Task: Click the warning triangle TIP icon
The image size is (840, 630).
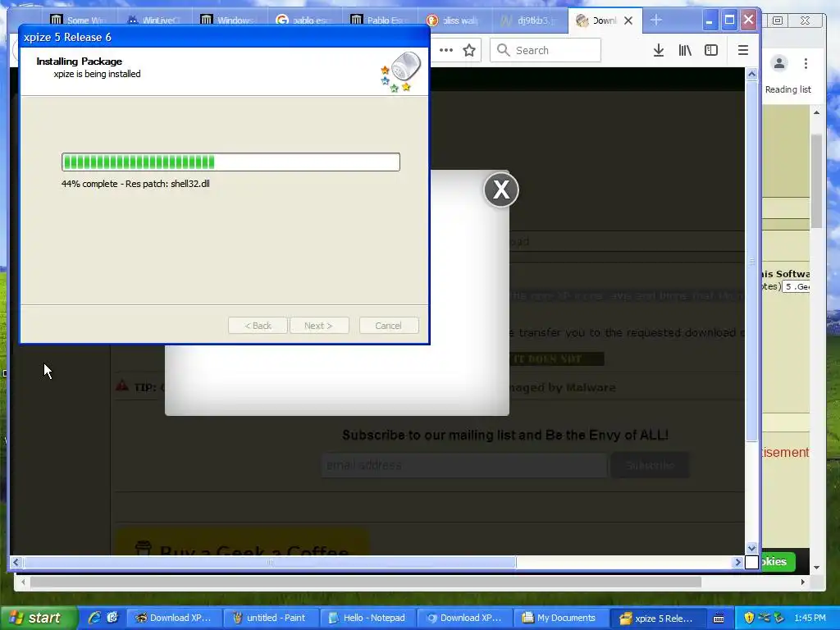Action: [122, 386]
